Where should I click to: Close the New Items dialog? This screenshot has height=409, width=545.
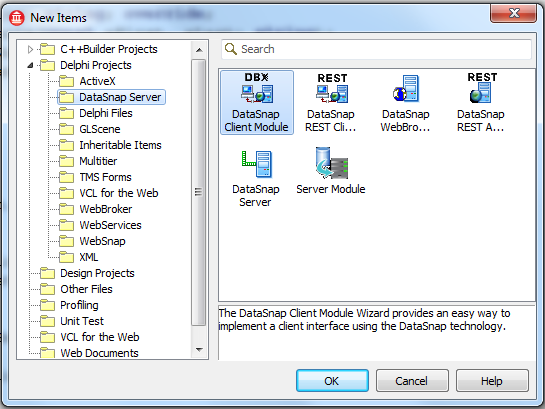(x=513, y=14)
